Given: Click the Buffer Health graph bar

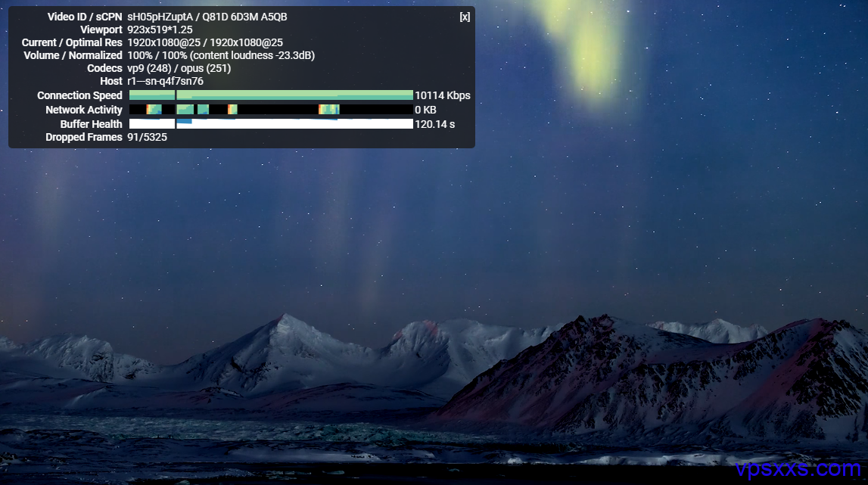Looking at the screenshot, I should pos(271,124).
